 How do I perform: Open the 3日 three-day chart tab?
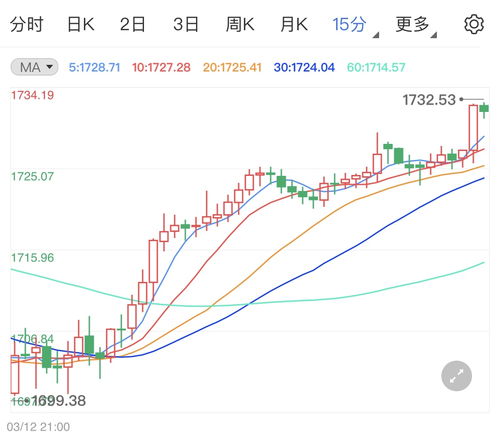pos(186,24)
